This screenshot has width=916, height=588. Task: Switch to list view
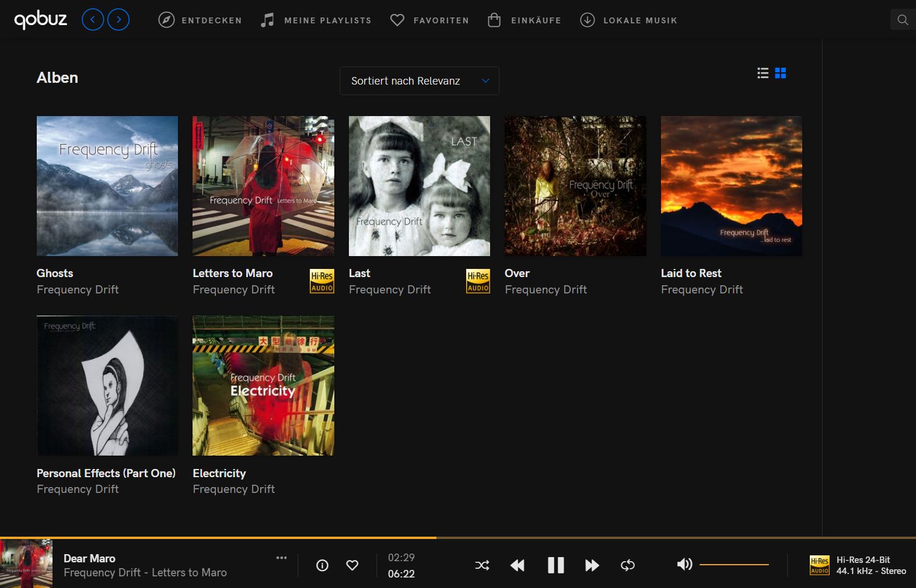click(763, 73)
